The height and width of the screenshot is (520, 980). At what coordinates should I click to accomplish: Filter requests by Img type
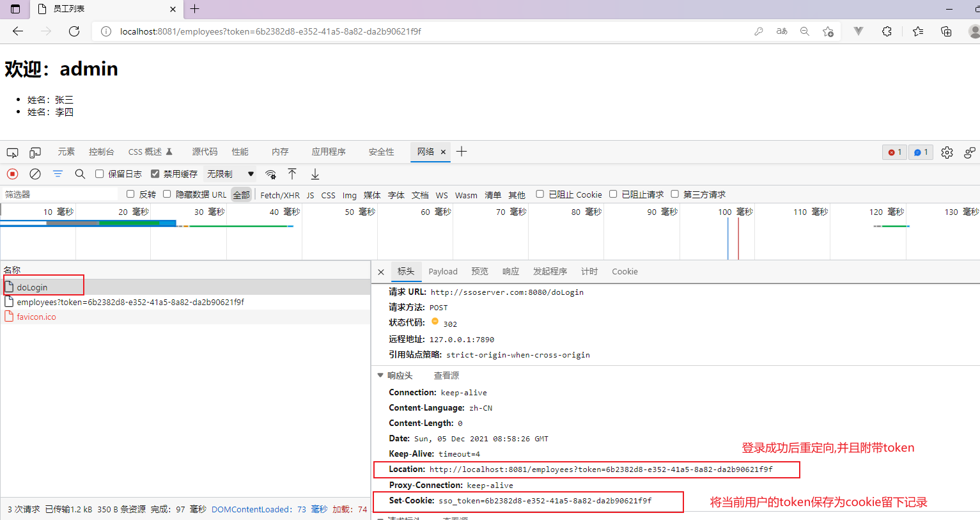coord(350,195)
